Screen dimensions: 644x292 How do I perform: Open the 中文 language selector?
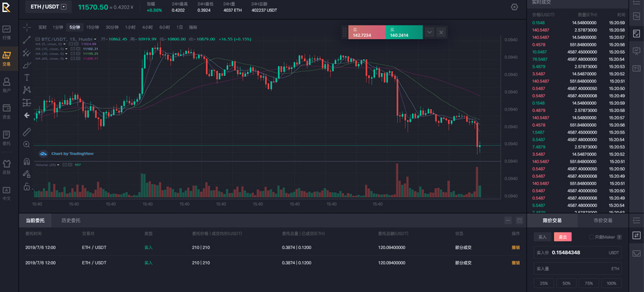point(7,193)
